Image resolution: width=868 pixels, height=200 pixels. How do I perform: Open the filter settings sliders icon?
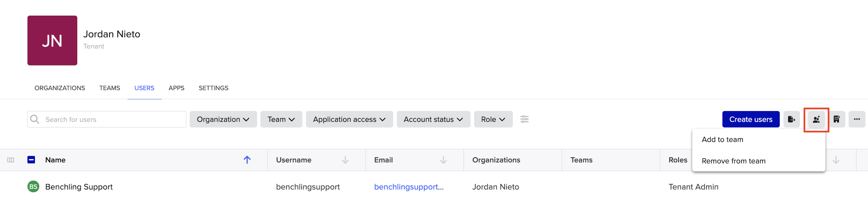[524, 119]
